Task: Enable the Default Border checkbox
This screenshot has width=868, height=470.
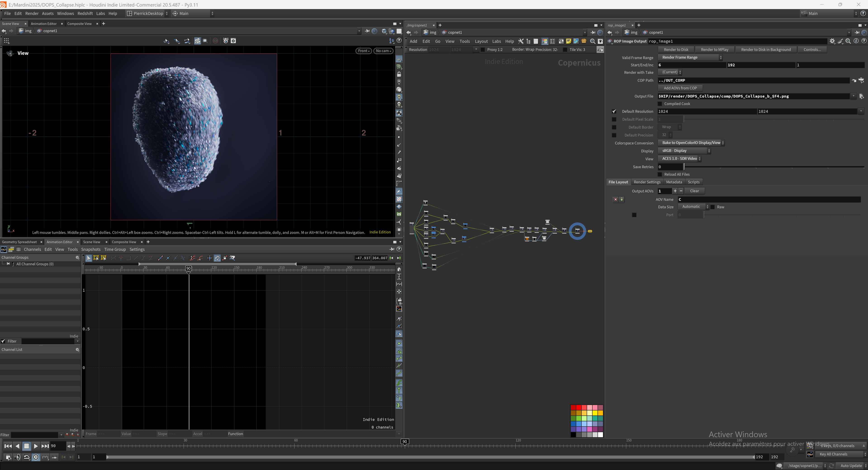Action: pos(614,127)
